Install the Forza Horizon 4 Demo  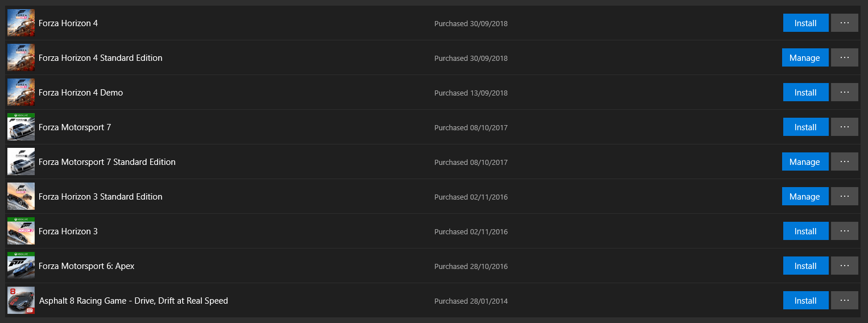click(x=805, y=93)
